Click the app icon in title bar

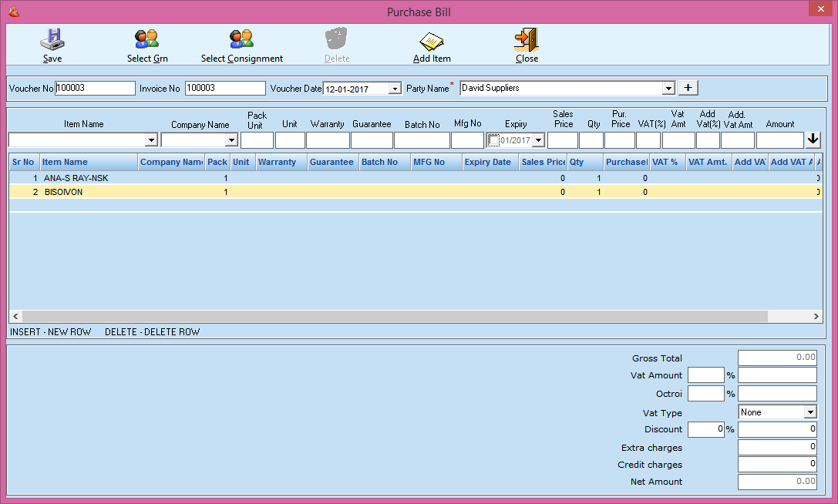click(13, 12)
